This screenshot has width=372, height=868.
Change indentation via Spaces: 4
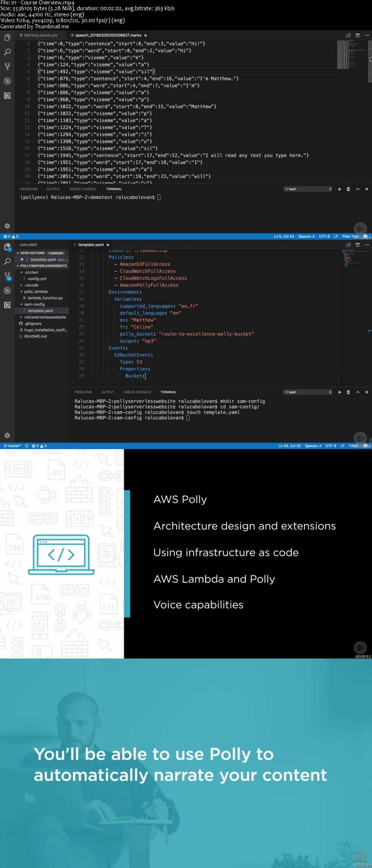[x=306, y=236]
